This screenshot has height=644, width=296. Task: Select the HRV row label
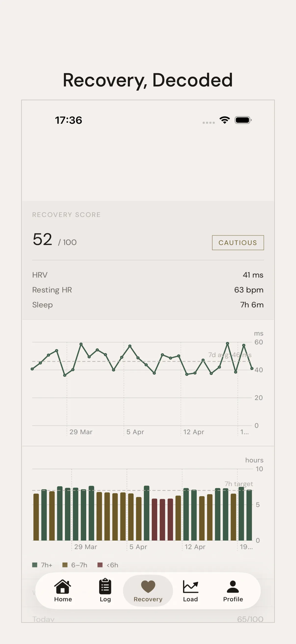pyautogui.click(x=40, y=275)
